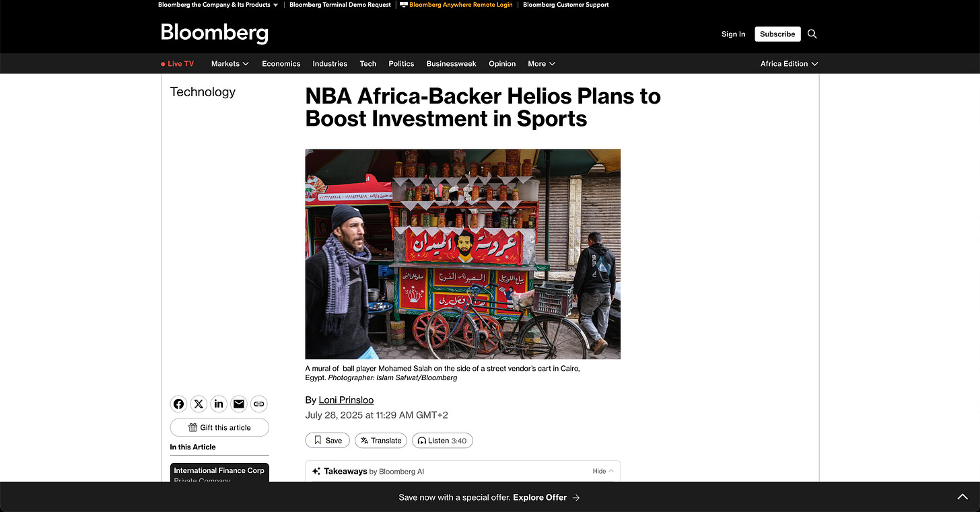Expand the More menu
This screenshot has height=512, width=980.
pyautogui.click(x=542, y=63)
